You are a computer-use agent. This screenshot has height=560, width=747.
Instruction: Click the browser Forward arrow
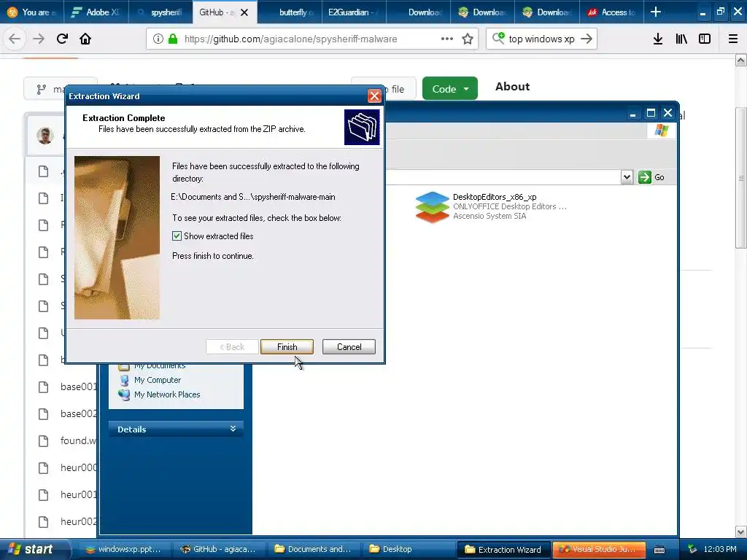[x=39, y=39]
